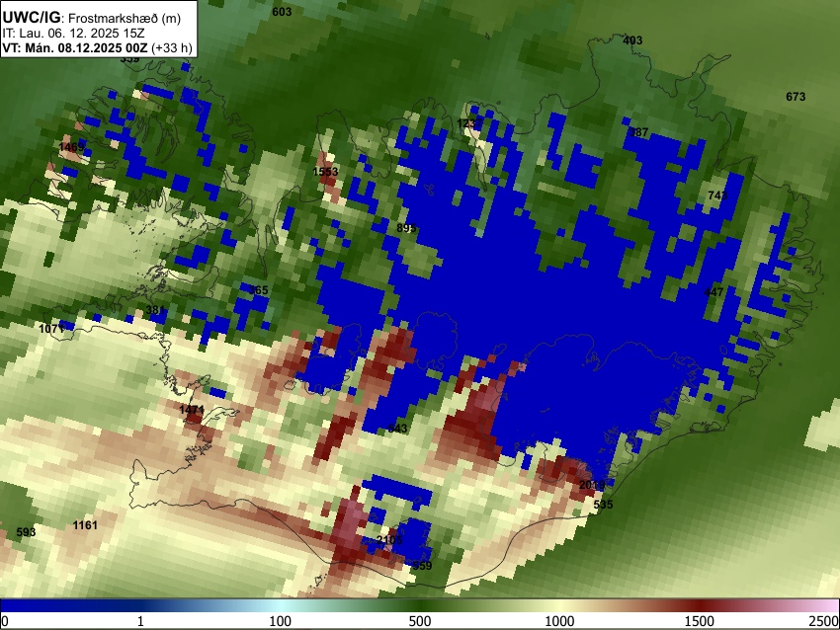Click the 593 value on the map
This screenshot has width=840, height=630.
coord(26,531)
